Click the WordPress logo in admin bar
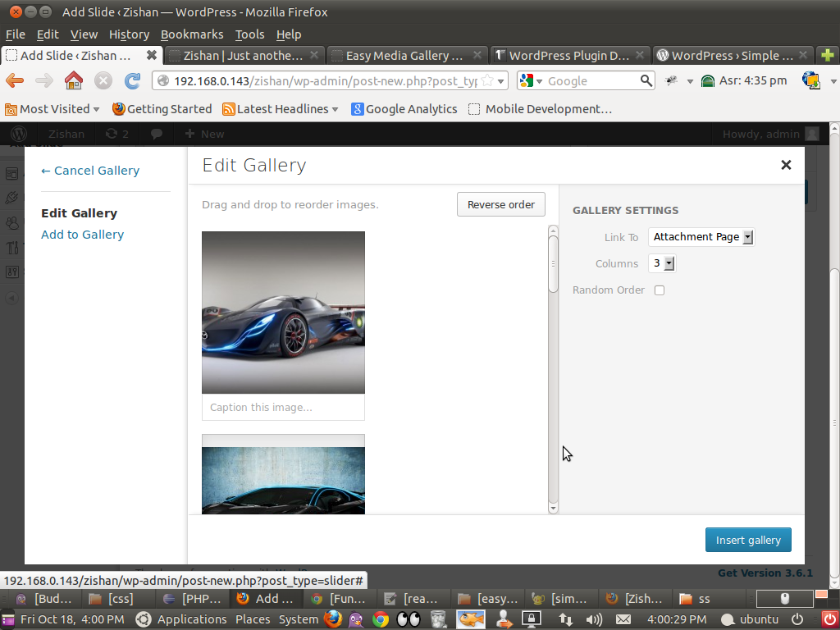 (19, 134)
